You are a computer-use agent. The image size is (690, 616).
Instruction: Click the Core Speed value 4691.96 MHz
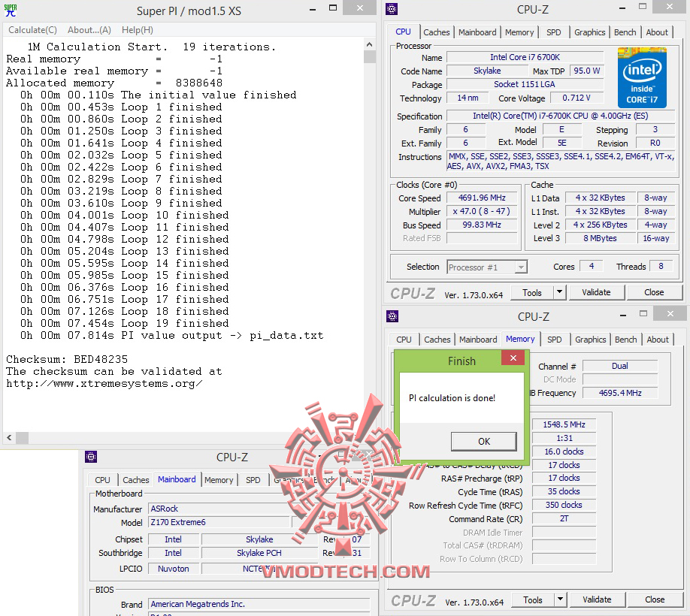(x=482, y=198)
